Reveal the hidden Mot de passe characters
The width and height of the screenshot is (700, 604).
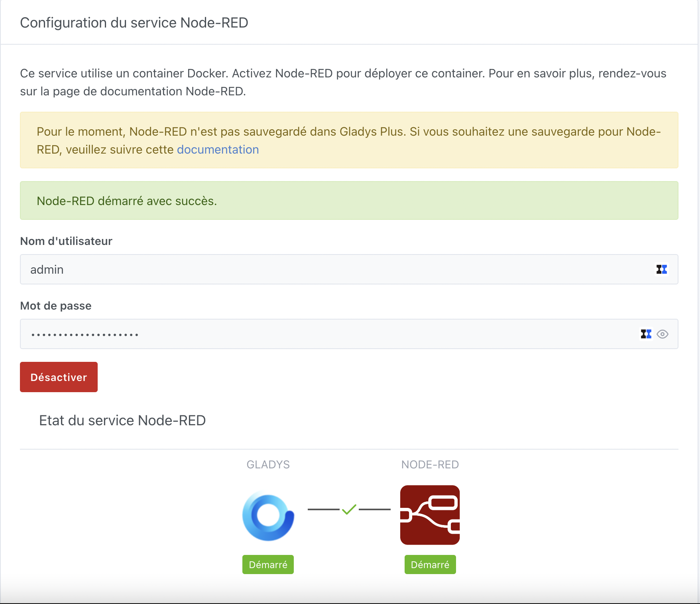(x=663, y=334)
